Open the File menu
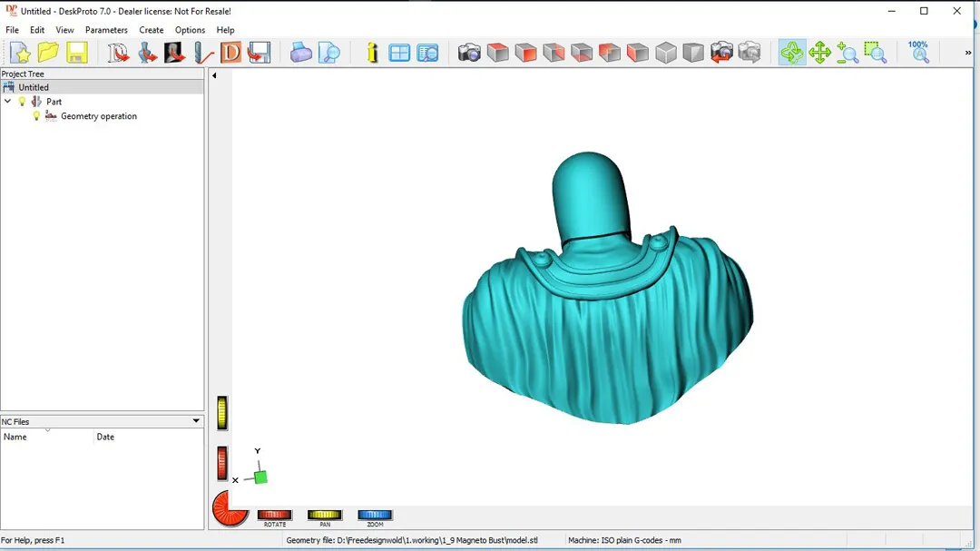Image resolution: width=980 pixels, height=551 pixels. click(12, 30)
